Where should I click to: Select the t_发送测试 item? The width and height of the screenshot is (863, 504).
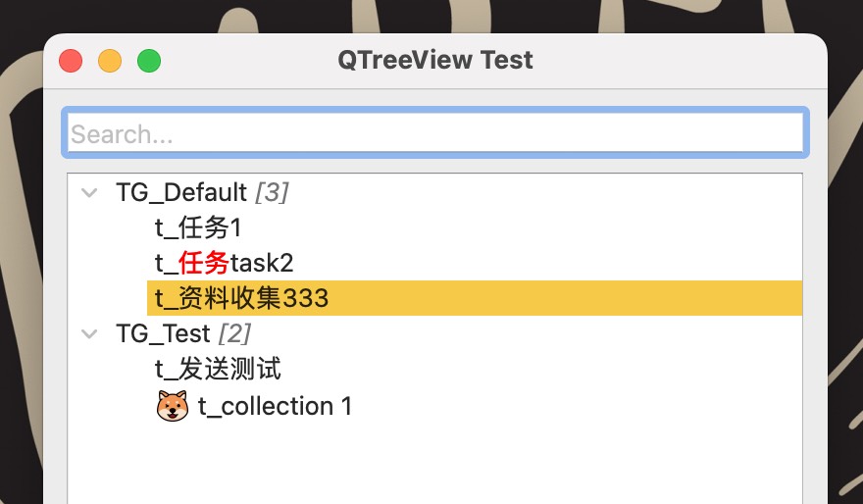(x=218, y=370)
